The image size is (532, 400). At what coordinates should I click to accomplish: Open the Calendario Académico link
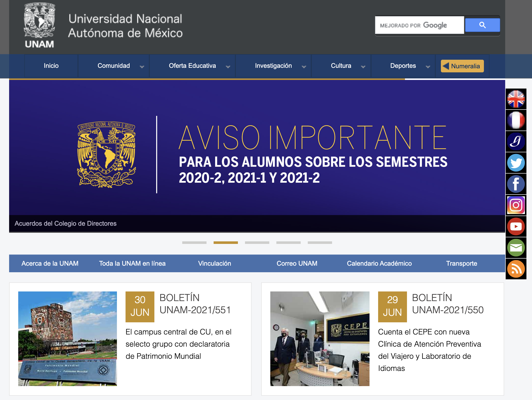coord(379,263)
